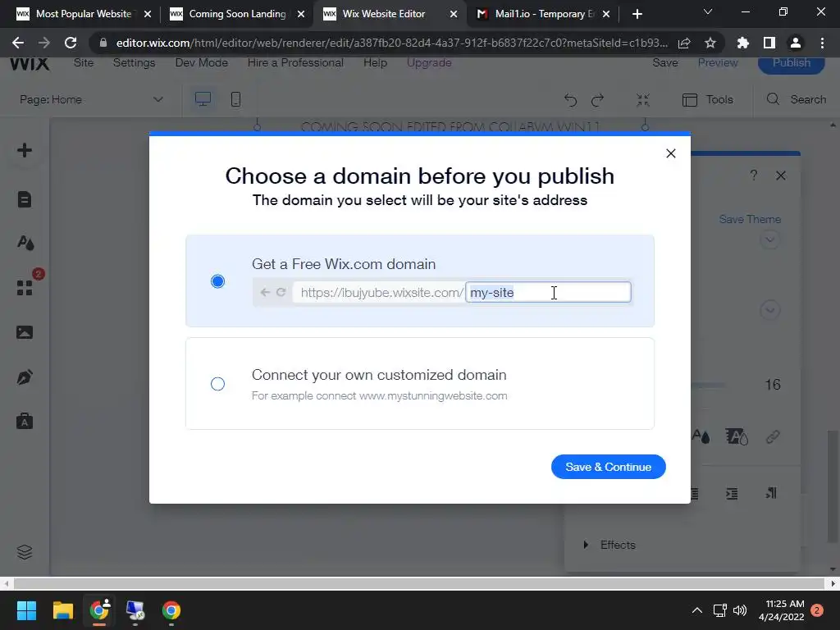
Task: Click the Preview link
Action: point(717,63)
